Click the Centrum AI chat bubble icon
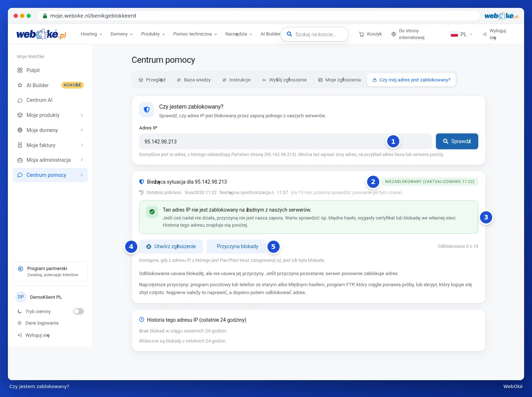Viewport: 532px width, 397px height. coord(20,100)
